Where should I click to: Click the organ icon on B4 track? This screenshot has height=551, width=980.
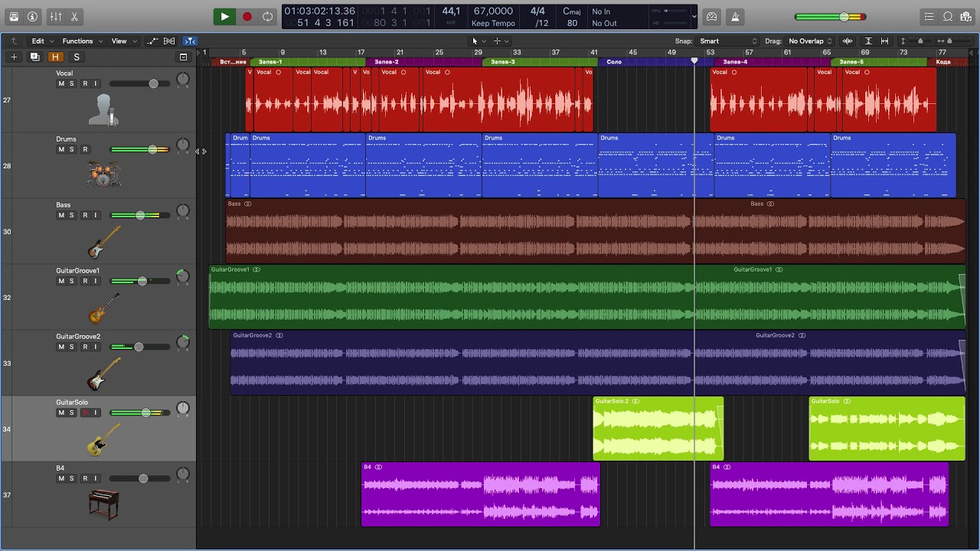coord(103,504)
